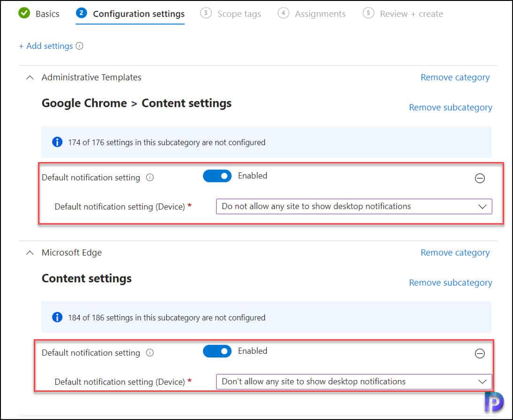
Task: Collapse the Microsoft Edge category
Action: 30,253
